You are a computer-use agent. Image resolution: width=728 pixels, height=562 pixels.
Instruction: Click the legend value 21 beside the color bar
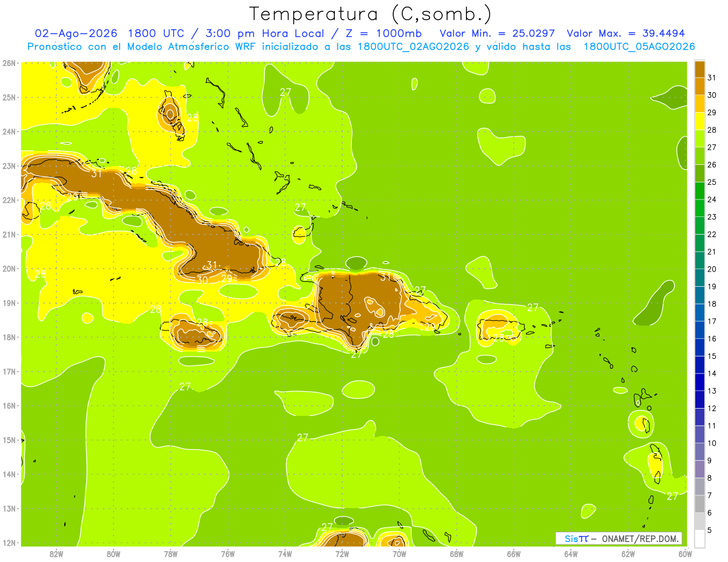click(712, 252)
